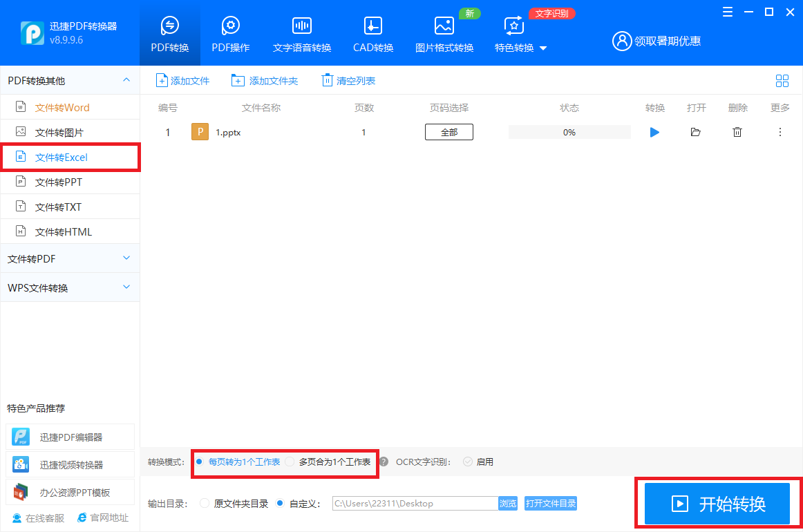The image size is (803, 532).
Task: Click the 文件名称 column header
Action: coord(261,108)
